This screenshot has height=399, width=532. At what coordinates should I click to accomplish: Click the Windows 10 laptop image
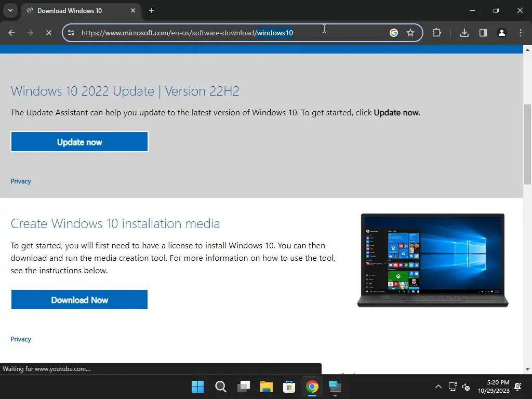coord(433,260)
